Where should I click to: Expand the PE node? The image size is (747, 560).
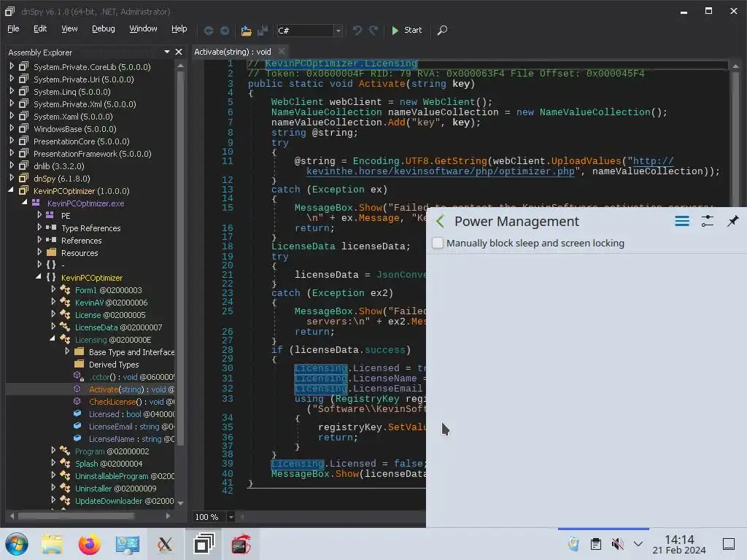click(39, 215)
